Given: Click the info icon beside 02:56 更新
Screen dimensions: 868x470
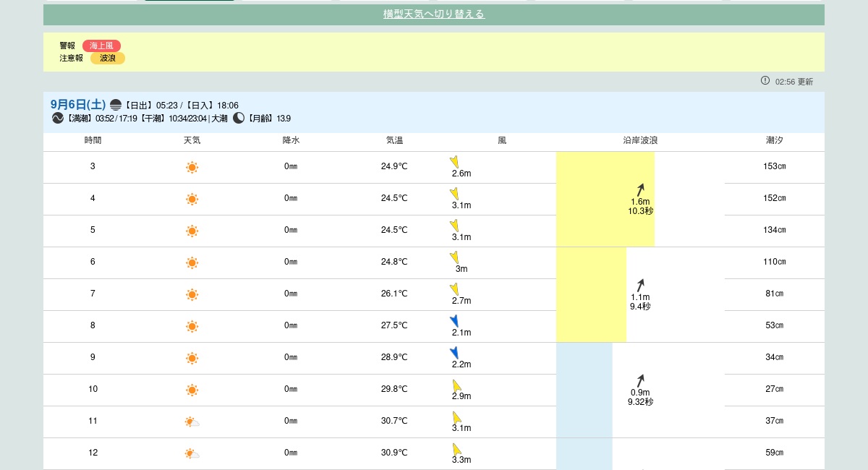Looking at the screenshot, I should click(x=765, y=81).
